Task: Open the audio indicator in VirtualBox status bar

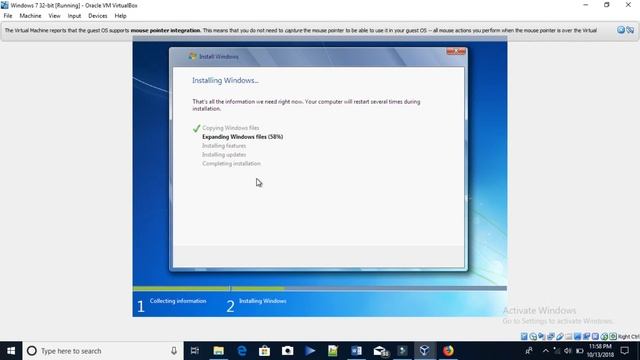Action: tap(542, 337)
